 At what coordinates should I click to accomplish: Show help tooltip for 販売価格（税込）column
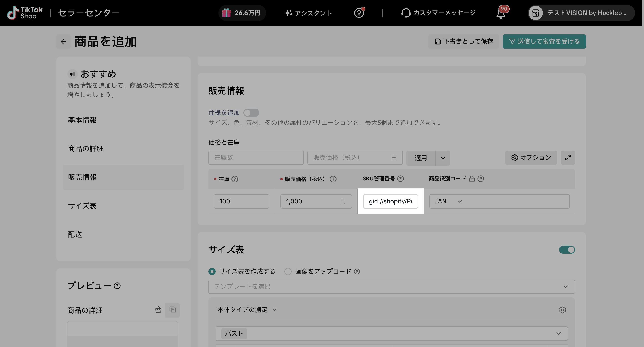(x=333, y=179)
